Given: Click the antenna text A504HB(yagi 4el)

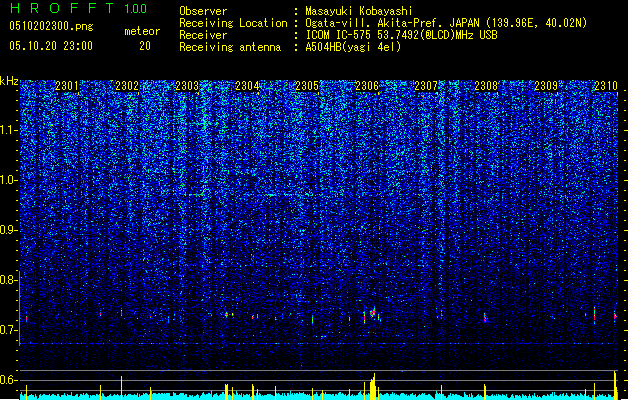Looking at the screenshot, I should [x=353, y=47].
